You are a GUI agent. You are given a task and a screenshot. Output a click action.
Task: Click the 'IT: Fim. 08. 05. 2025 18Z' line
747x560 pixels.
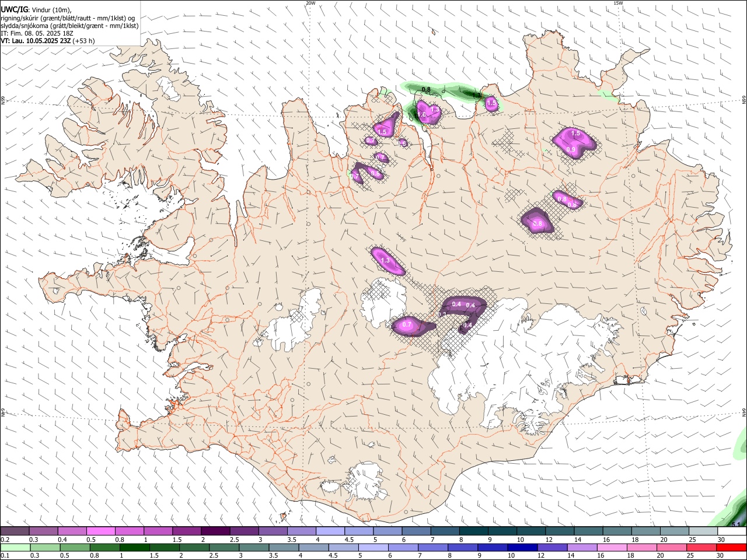pos(37,33)
